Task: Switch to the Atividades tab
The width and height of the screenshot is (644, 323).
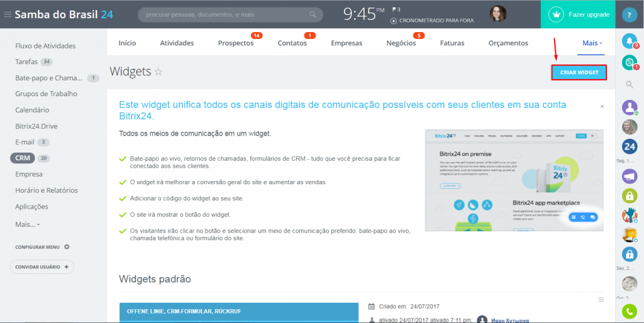Action: (177, 43)
